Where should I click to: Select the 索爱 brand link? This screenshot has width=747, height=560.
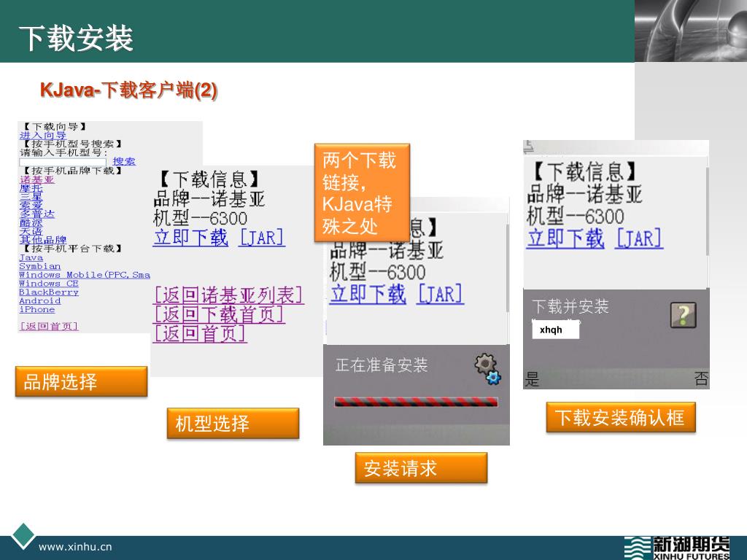point(31,205)
